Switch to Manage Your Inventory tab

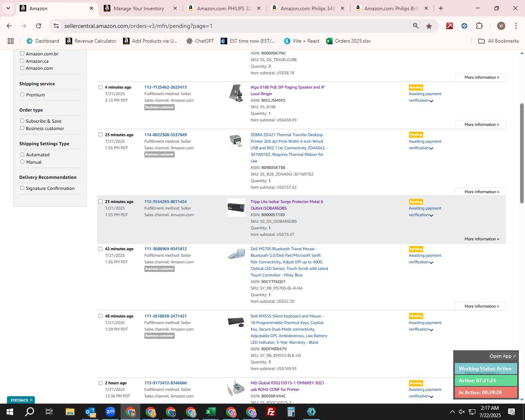point(139,8)
